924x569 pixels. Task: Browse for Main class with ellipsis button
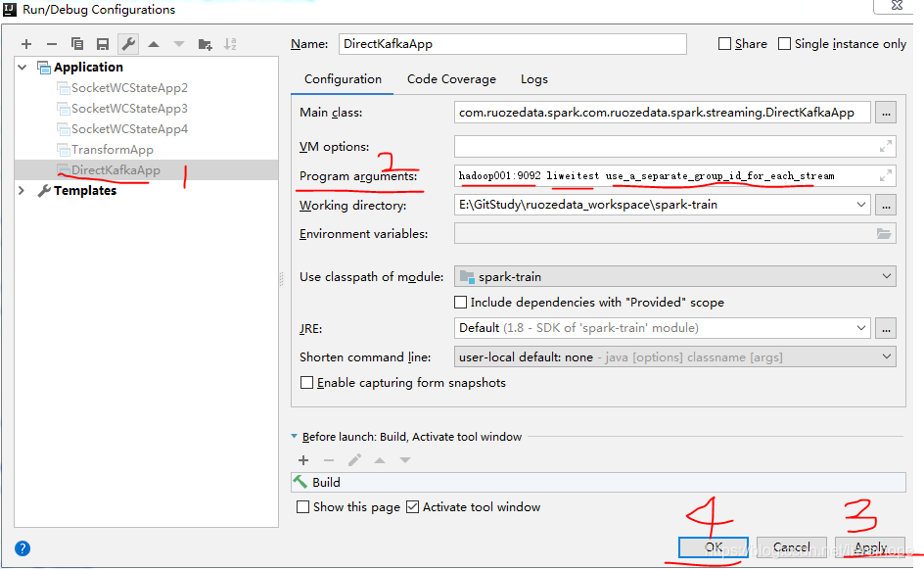pos(886,113)
